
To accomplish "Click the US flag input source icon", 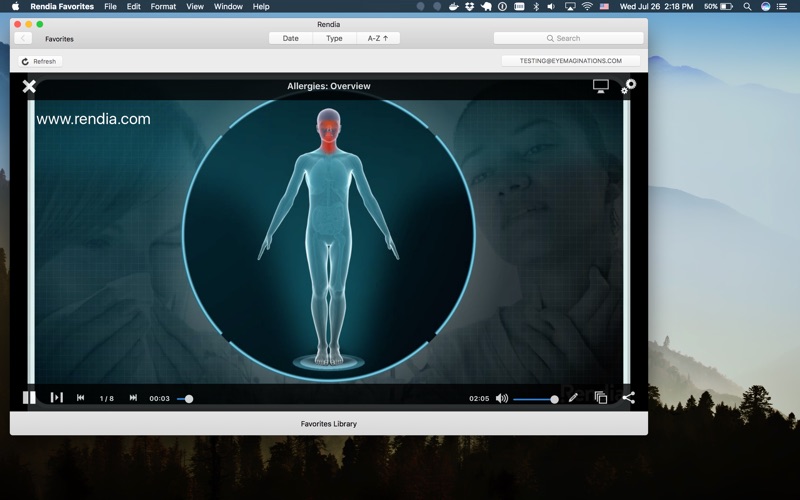I will pyautogui.click(x=604, y=7).
